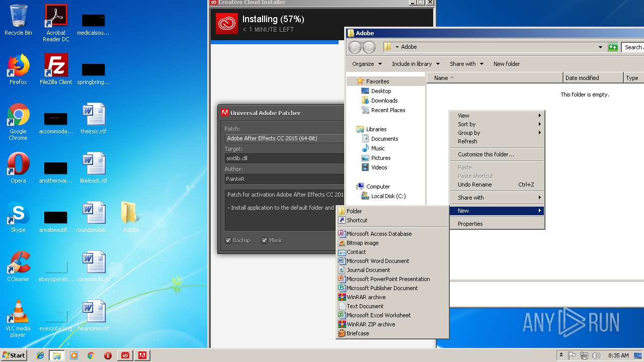Expand the View submenu in context menu
This screenshot has width=644, height=362.
coord(497,116)
